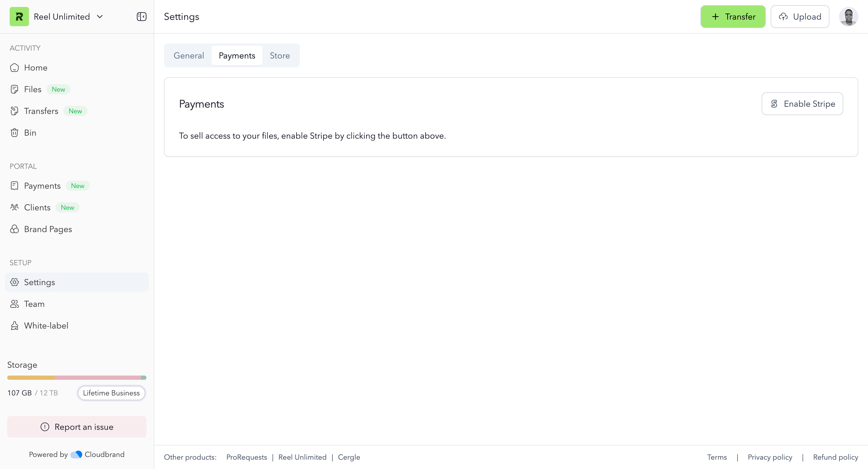Enable Stripe for payments
Viewport: 868px width, 469px height.
tap(802, 103)
